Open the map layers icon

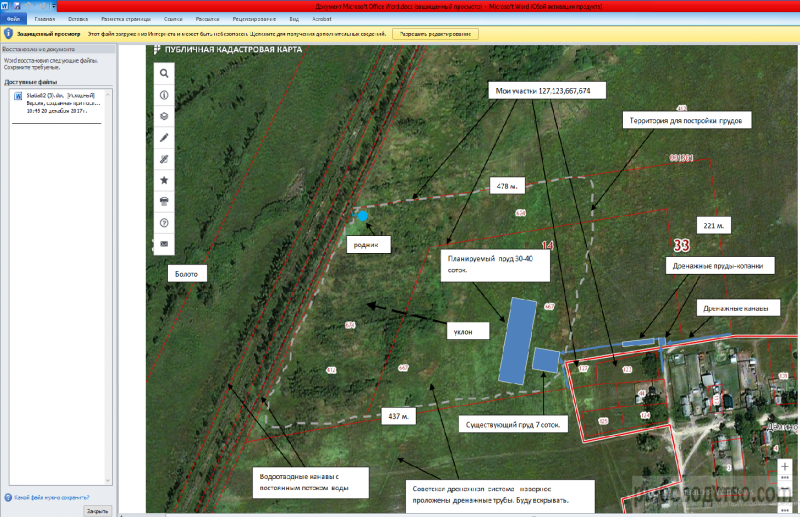click(164, 115)
